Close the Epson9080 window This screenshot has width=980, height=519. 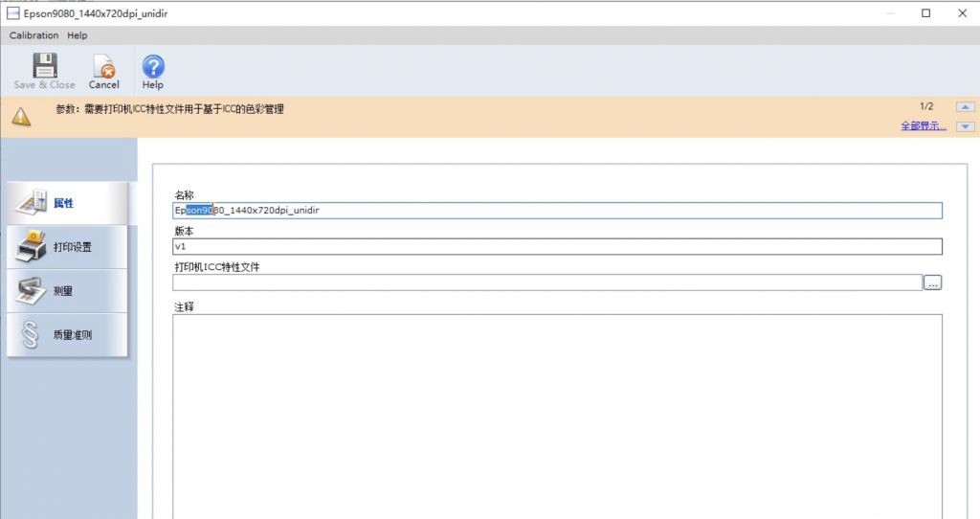click(963, 13)
